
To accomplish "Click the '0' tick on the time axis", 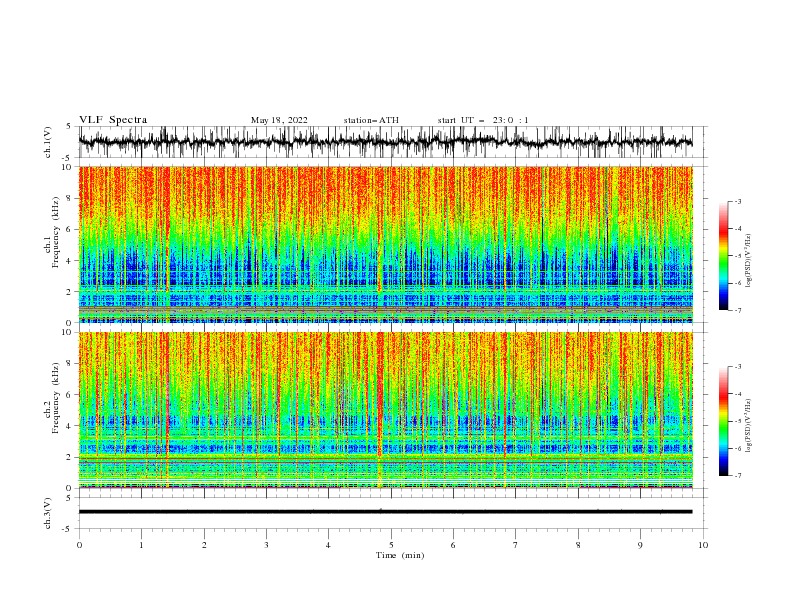I will pos(79,545).
